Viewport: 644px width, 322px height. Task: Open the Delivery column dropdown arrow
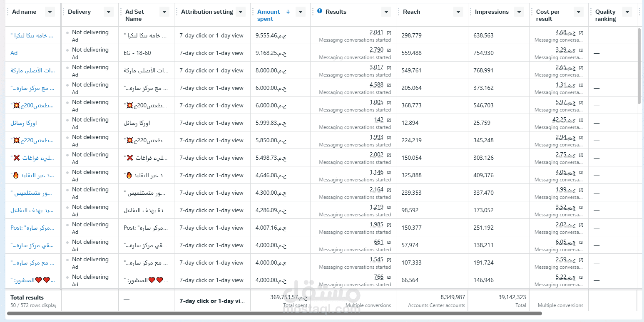(108, 12)
